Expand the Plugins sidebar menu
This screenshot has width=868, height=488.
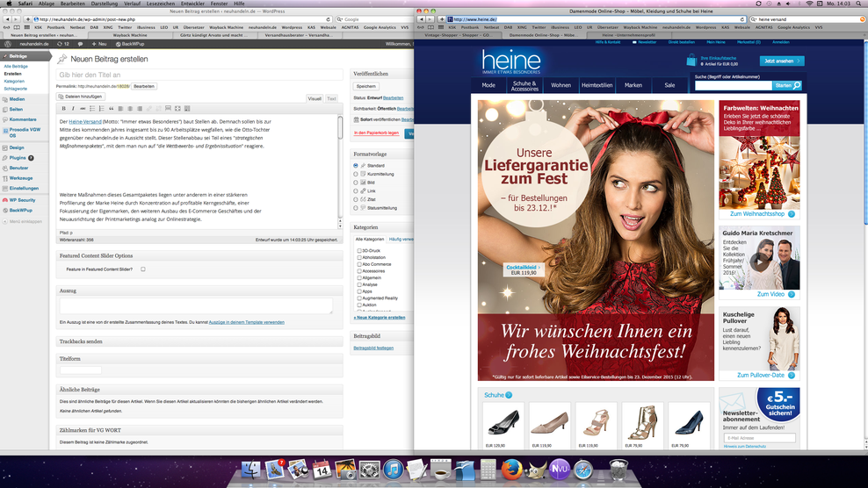point(25,158)
